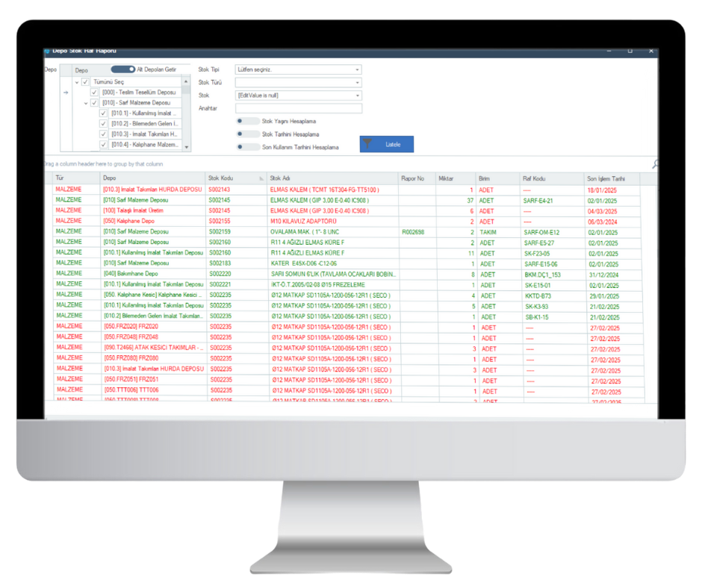Image resolution: width=702 pixels, height=588 pixels.
Task: Sort by the Miktar column header
Action: 456,179
